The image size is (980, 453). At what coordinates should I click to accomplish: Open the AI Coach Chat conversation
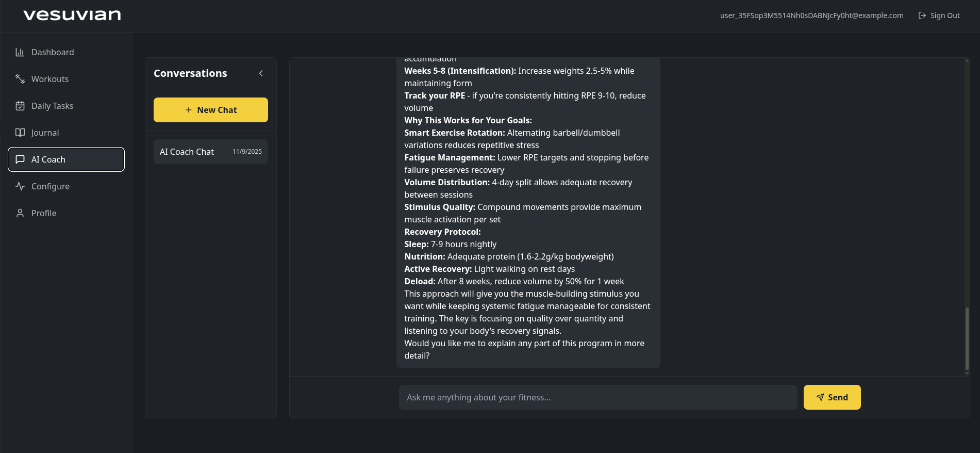pos(211,152)
